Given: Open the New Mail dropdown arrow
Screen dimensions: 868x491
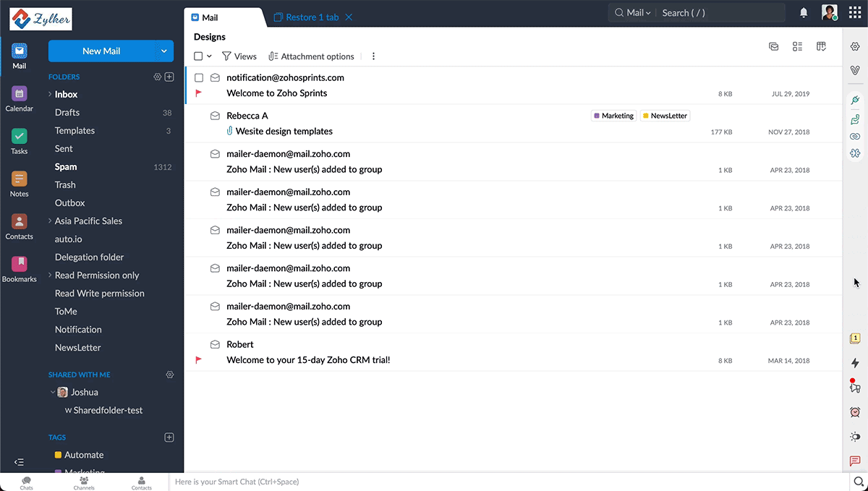Looking at the screenshot, I should (x=164, y=51).
